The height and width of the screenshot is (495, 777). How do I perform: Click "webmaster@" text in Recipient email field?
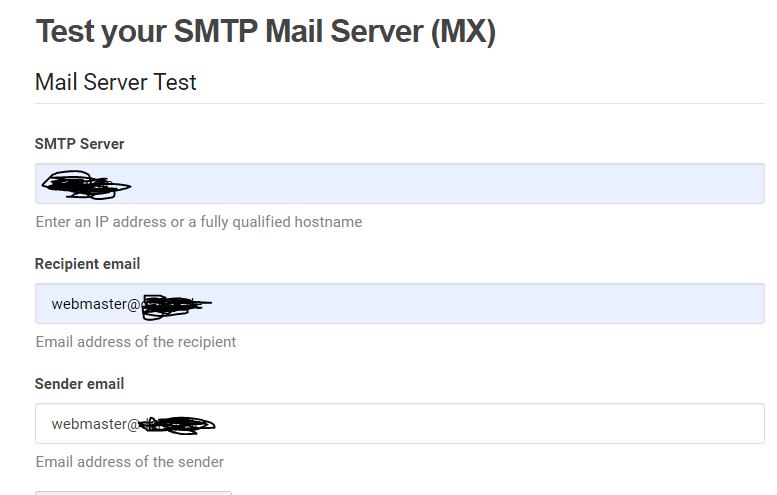tap(96, 304)
